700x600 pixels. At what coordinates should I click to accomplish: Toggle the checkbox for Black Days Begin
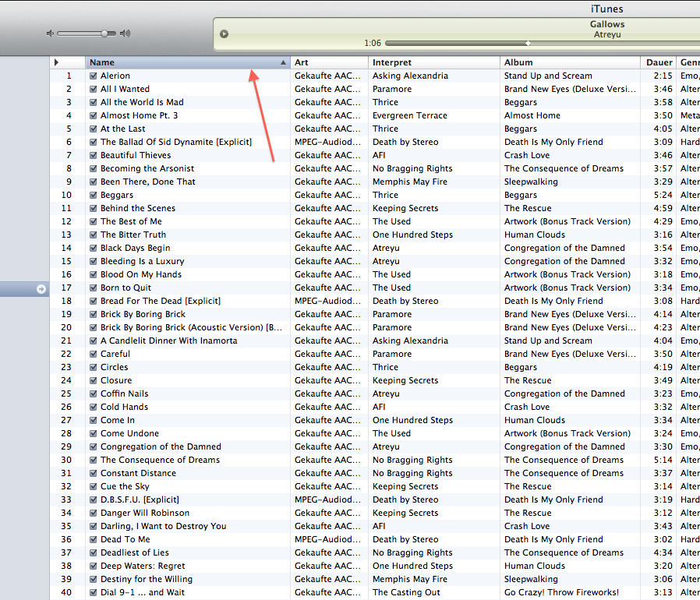94,249
